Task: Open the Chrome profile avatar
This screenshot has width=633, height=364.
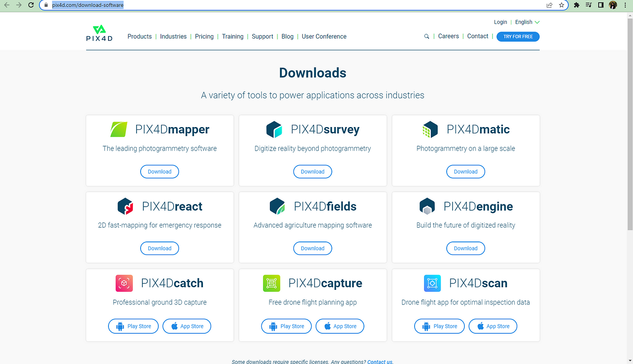Action: coord(613,5)
